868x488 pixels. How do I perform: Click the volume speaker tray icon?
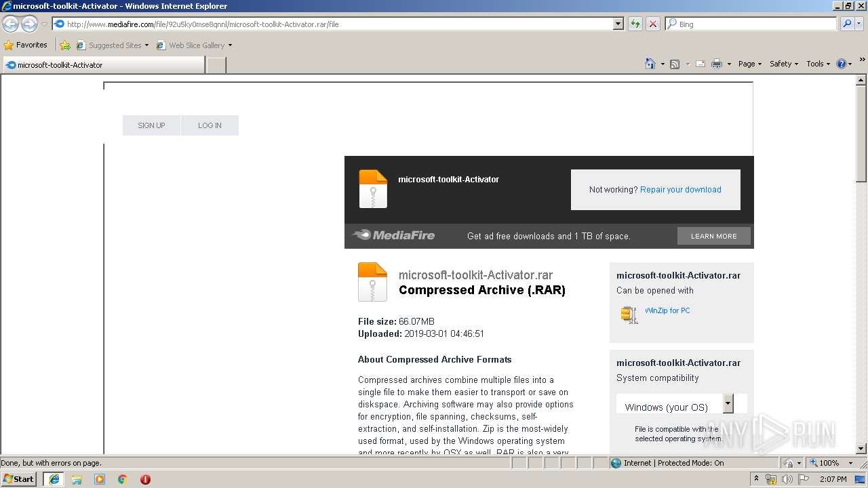click(x=787, y=479)
